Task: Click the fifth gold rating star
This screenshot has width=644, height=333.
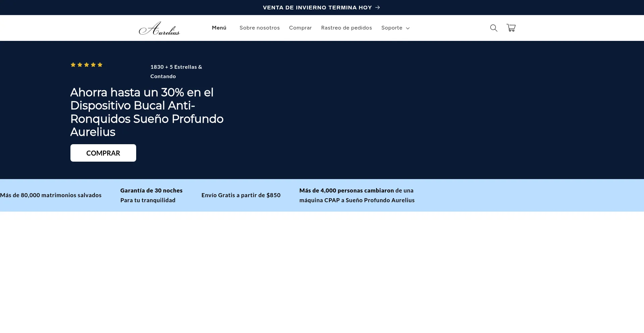Action: point(100,65)
